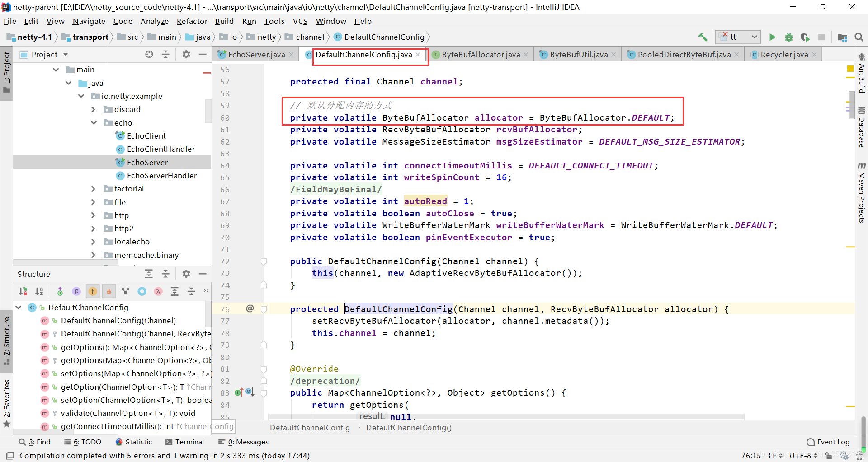Hide the Structure panel using minus icon
Screen dimensions: 868x462
point(203,274)
